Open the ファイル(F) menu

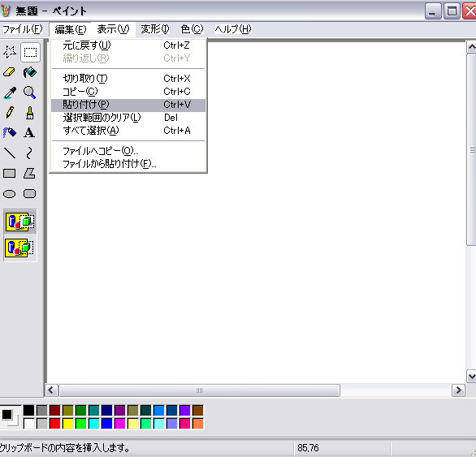[x=23, y=29]
